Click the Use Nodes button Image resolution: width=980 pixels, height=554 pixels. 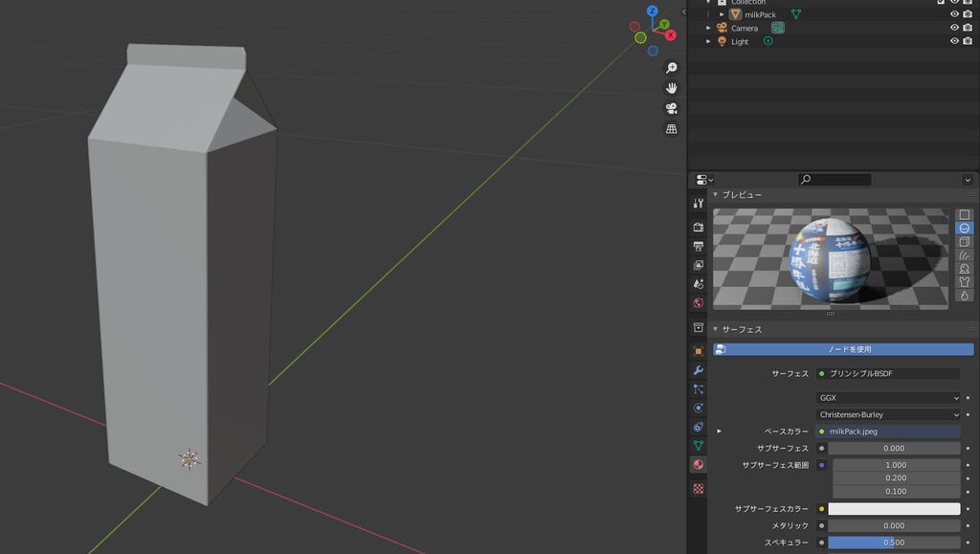pos(843,349)
